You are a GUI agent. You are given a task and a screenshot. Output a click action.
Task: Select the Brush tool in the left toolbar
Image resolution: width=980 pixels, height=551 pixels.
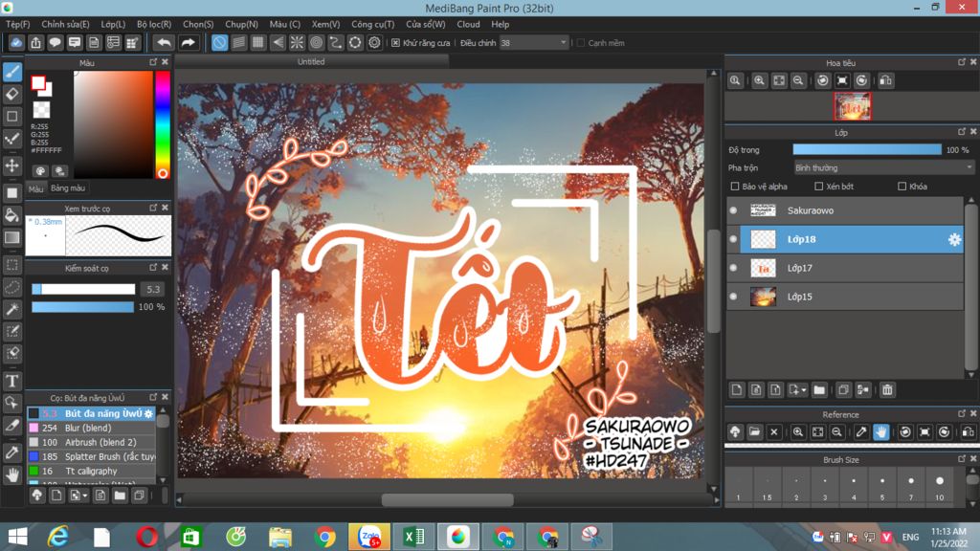(12, 72)
